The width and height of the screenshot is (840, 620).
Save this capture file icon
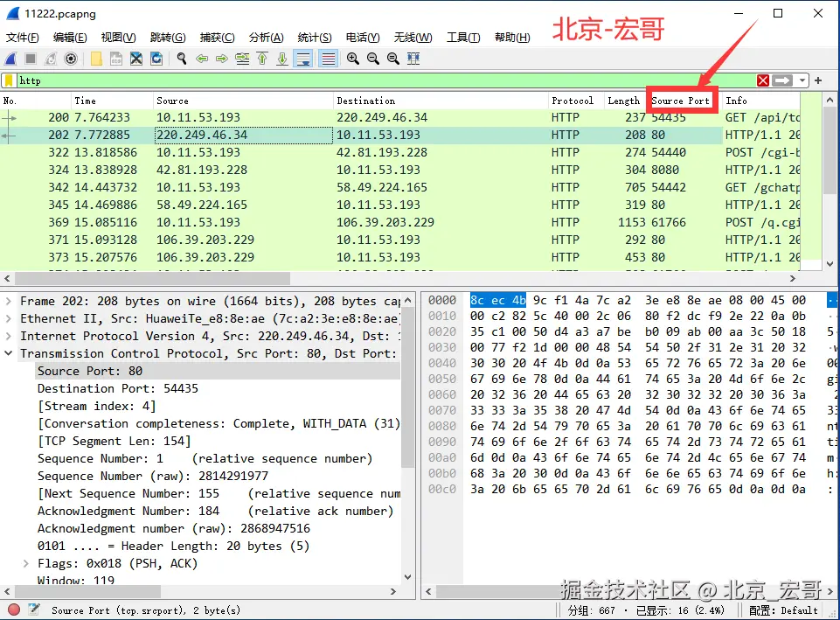click(x=116, y=59)
